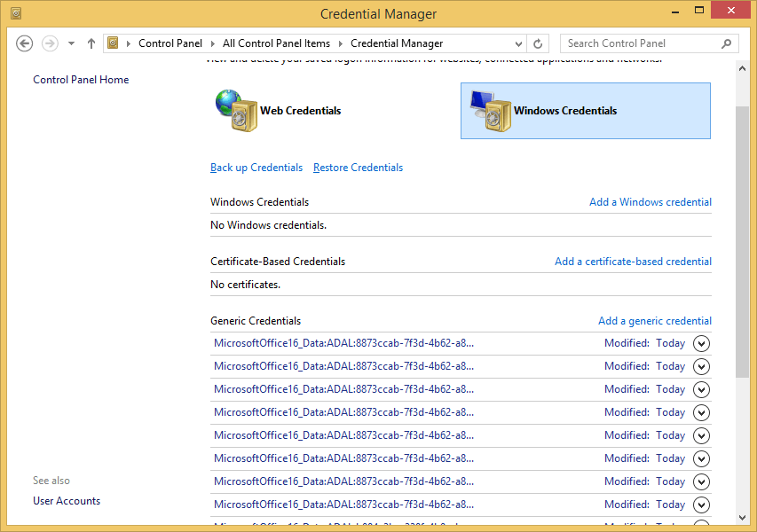Maximize the Credential Manager window

click(699, 10)
